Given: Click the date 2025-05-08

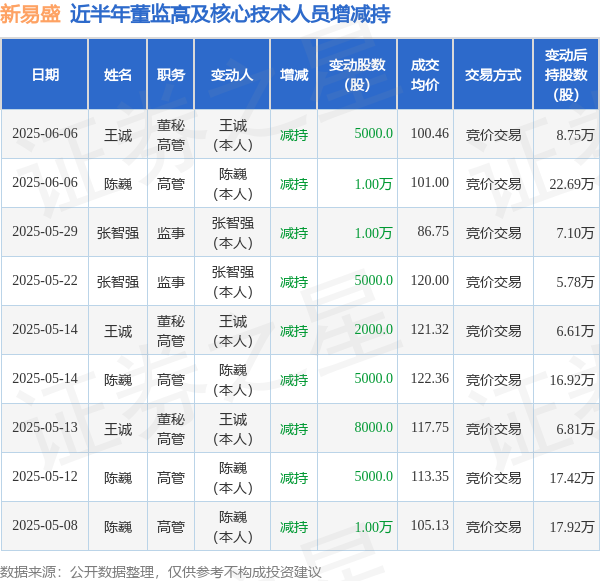Looking at the screenshot, I should pos(45,526).
